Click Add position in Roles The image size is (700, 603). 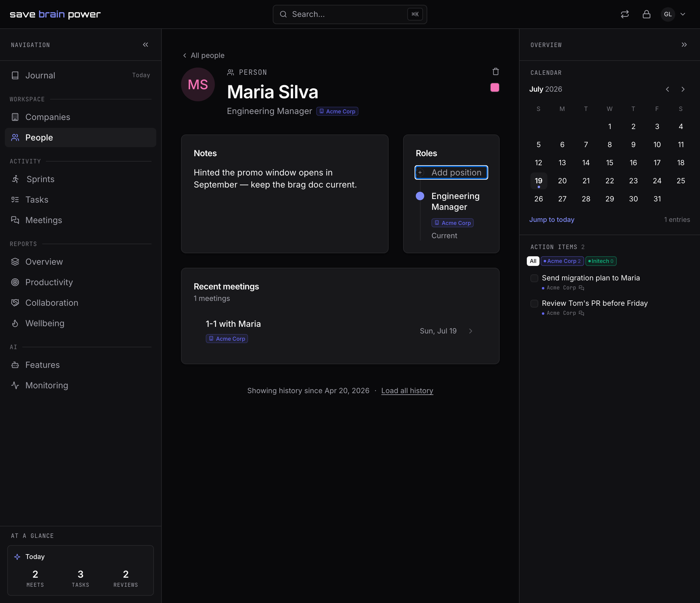coord(451,172)
